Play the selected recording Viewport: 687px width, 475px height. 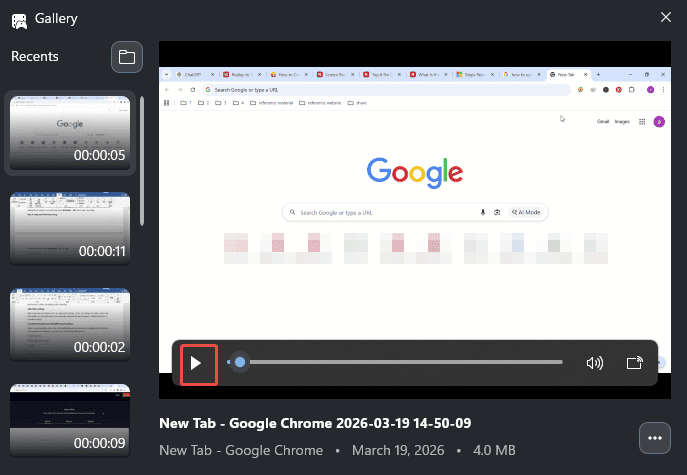pos(196,363)
